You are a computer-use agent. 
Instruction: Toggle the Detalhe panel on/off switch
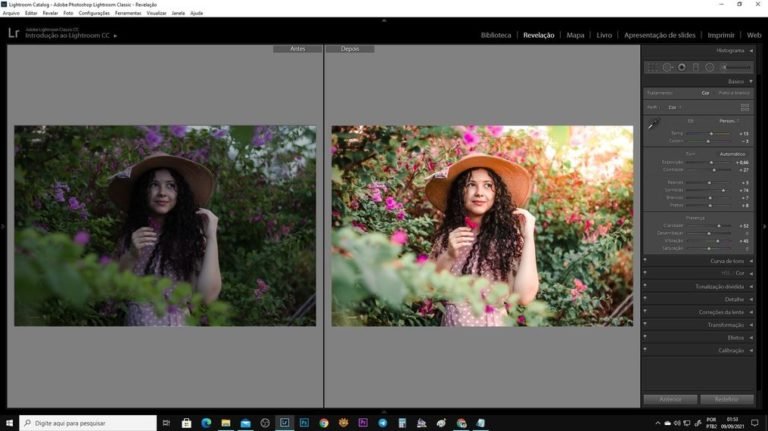(x=645, y=299)
